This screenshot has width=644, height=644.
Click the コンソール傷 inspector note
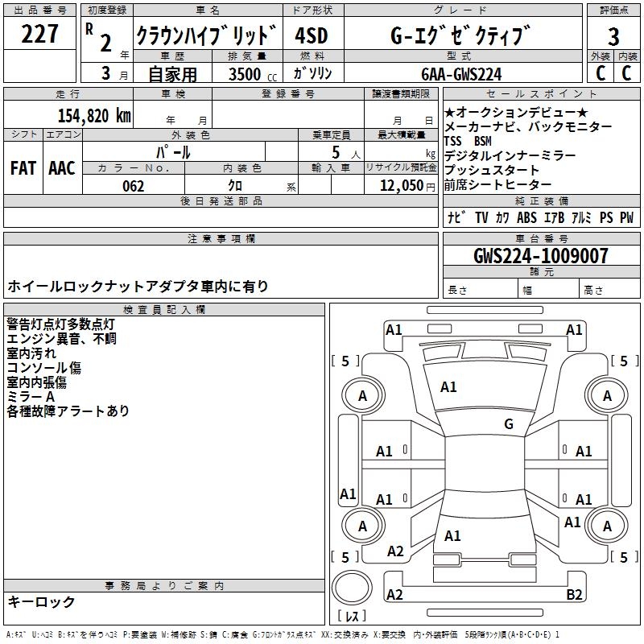tap(44, 367)
